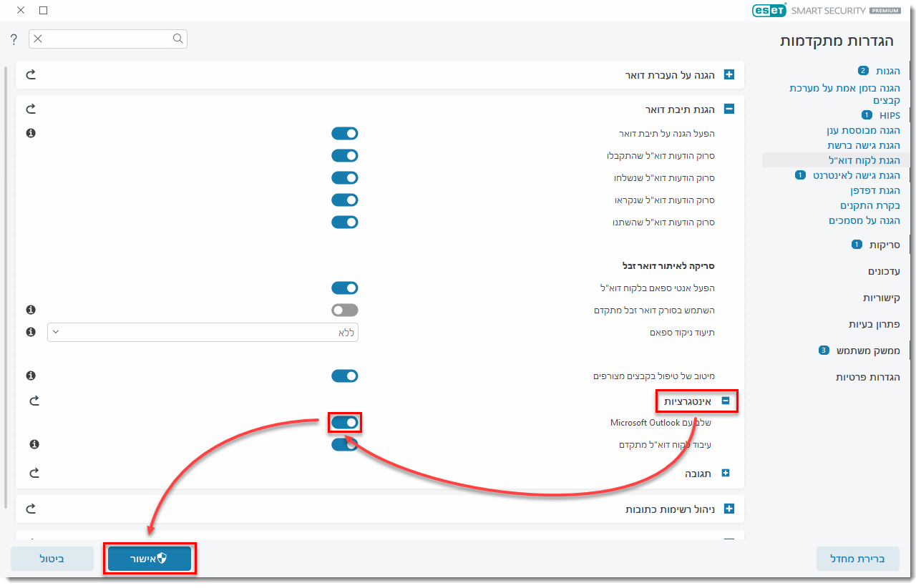Select HIPS in the sidebar
The width and height of the screenshot is (921, 588).
pos(890,115)
